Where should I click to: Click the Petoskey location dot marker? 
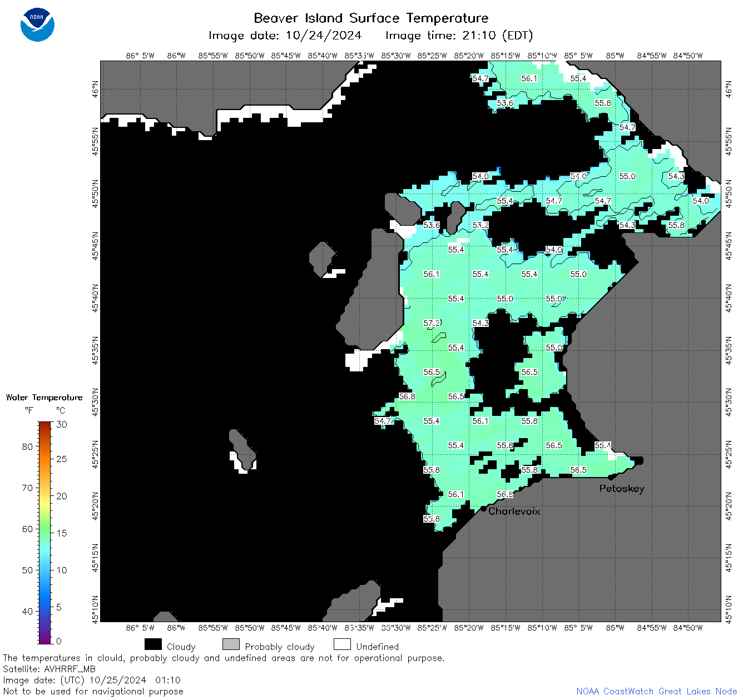(611, 477)
